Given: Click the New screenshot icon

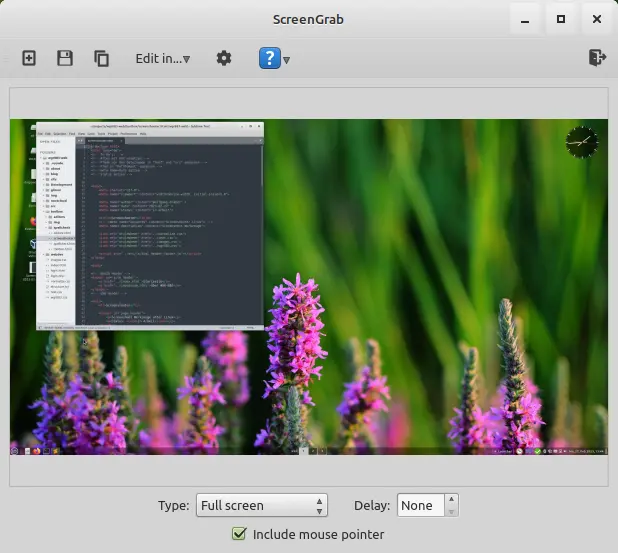Looking at the screenshot, I should 29,58.
